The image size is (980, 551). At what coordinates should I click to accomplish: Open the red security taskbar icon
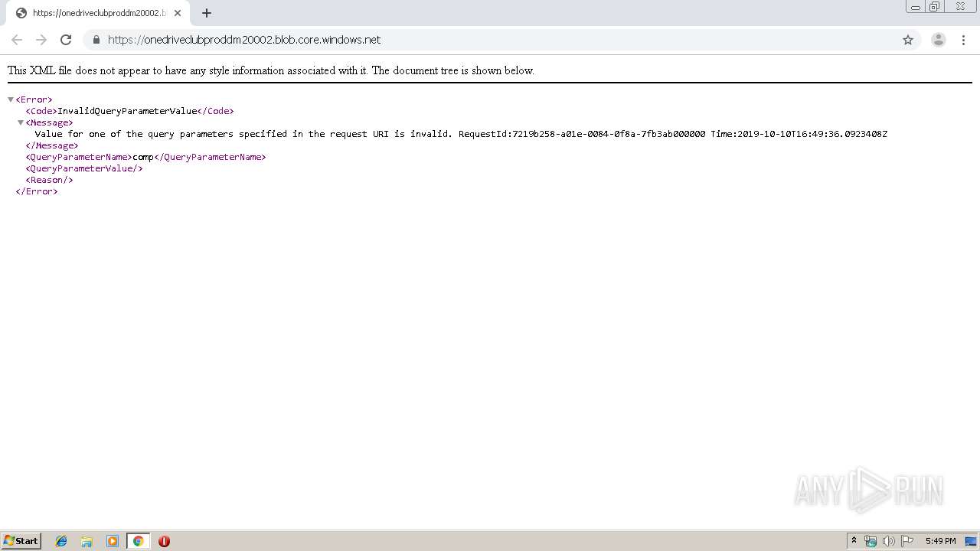coord(164,541)
